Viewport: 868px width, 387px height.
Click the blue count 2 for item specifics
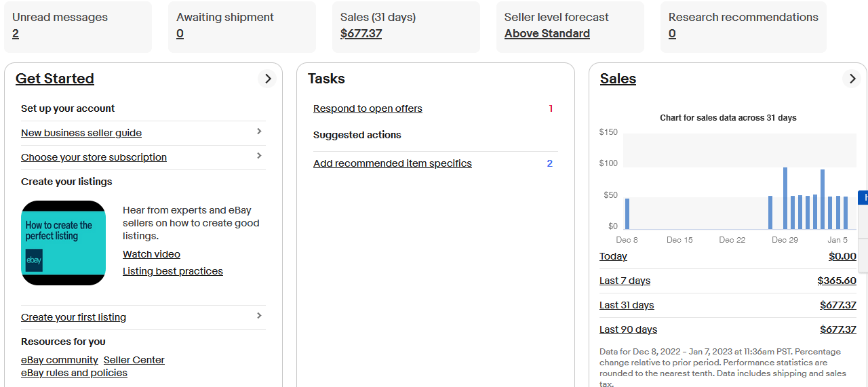[550, 163]
